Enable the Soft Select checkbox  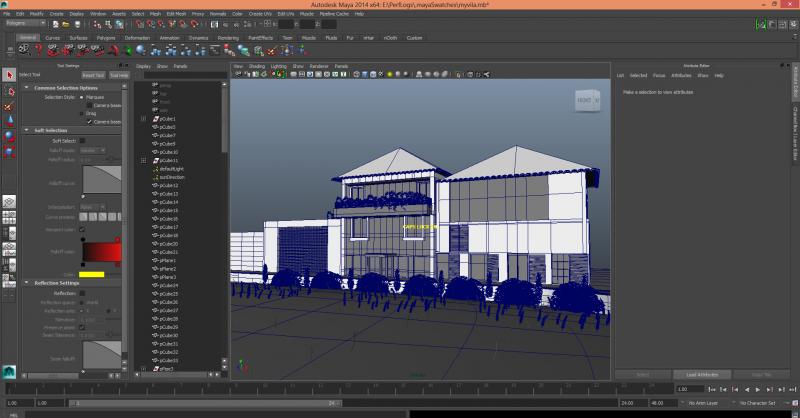(x=82, y=141)
